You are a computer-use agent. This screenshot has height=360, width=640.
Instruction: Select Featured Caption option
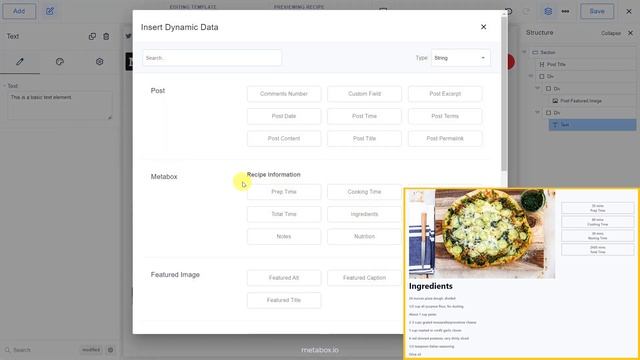pos(364,278)
